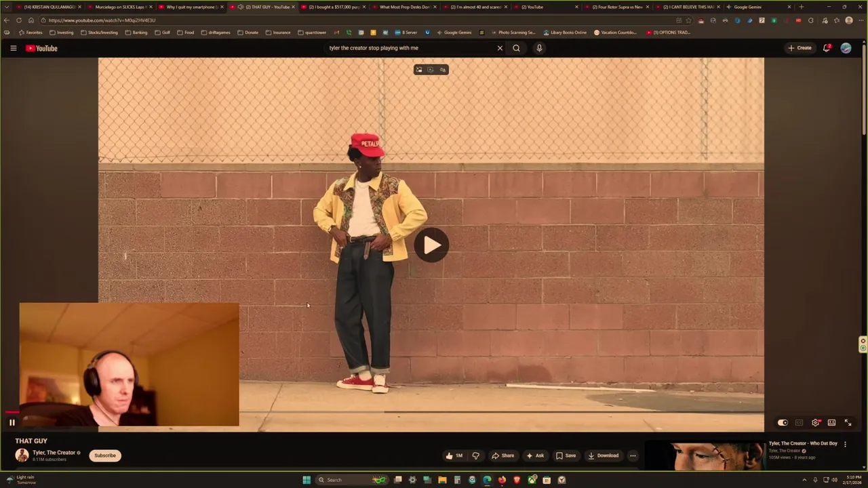
Task: Click the Share button
Action: [502, 455]
